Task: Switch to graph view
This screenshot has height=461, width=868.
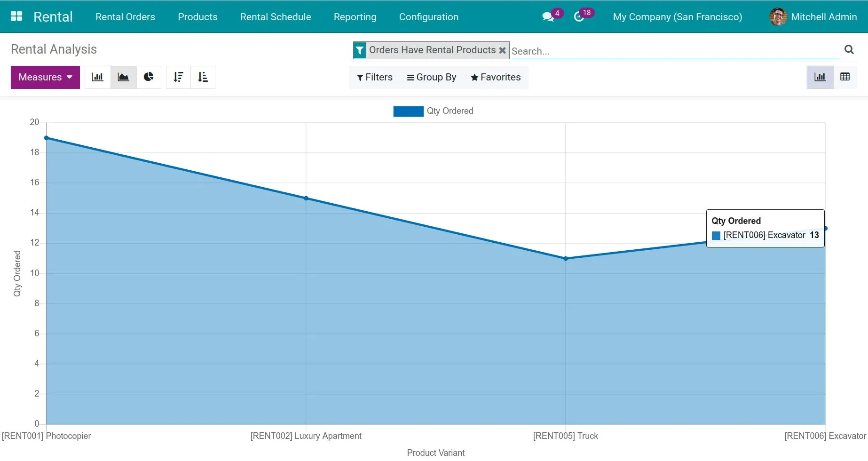Action: (x=820, y=77)
